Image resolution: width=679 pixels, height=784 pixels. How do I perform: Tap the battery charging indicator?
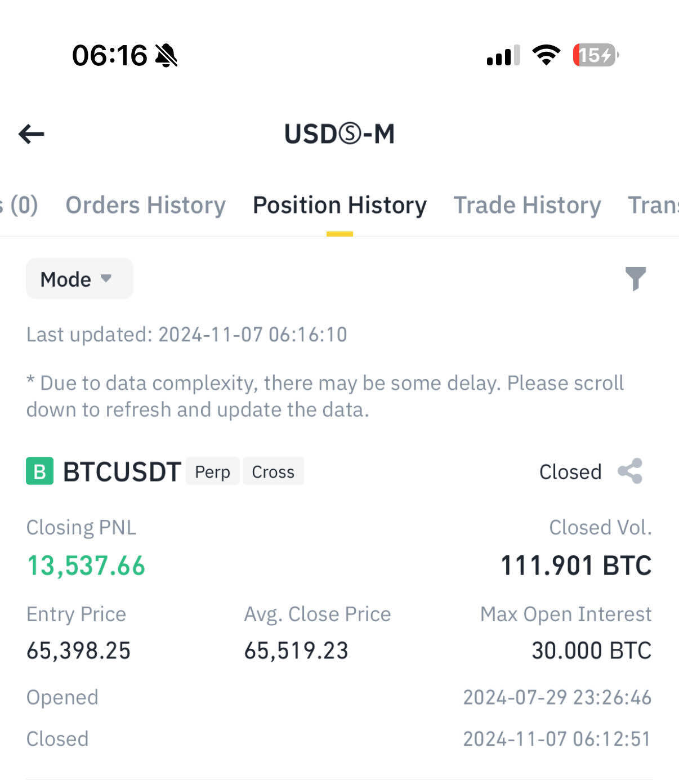tap(595, 55)
